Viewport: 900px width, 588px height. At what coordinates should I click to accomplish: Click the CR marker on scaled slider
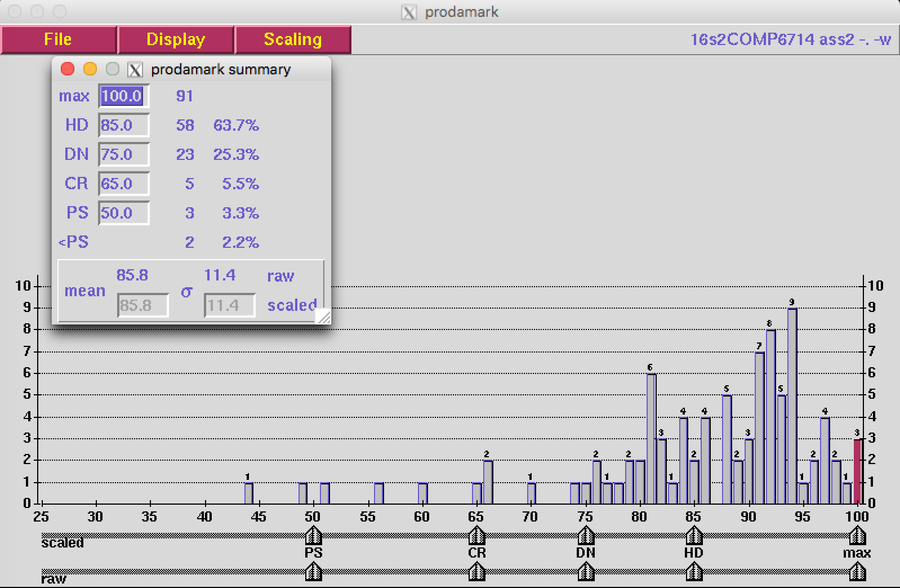476,535
